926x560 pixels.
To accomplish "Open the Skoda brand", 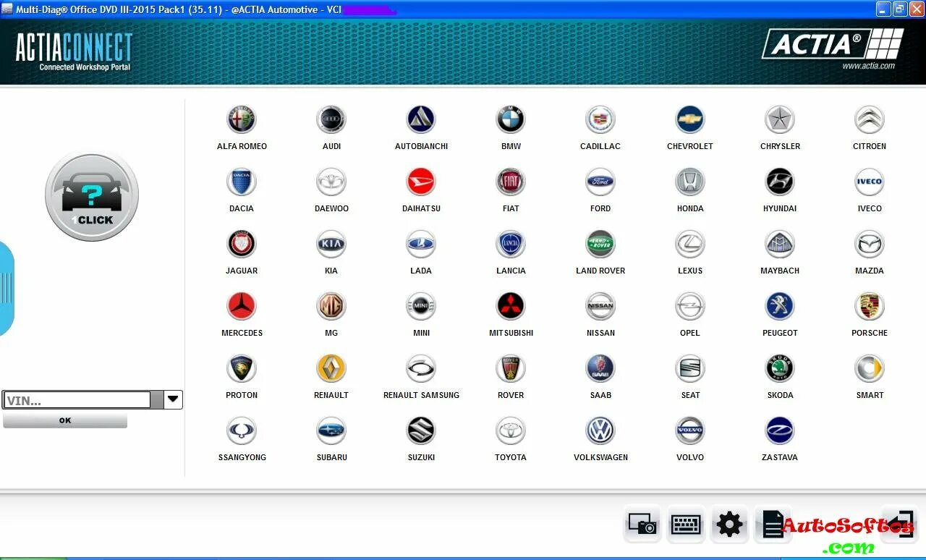I will [x=780, y=368].
